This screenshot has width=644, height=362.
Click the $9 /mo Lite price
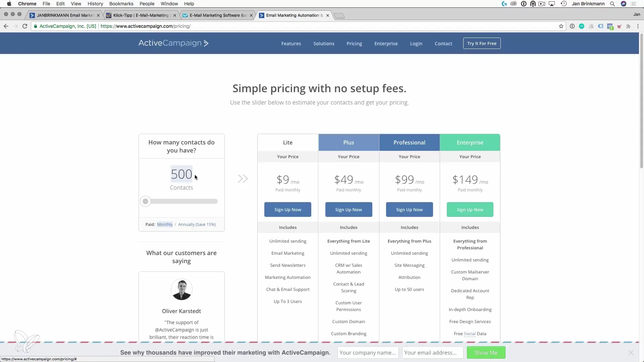[288, 180]
